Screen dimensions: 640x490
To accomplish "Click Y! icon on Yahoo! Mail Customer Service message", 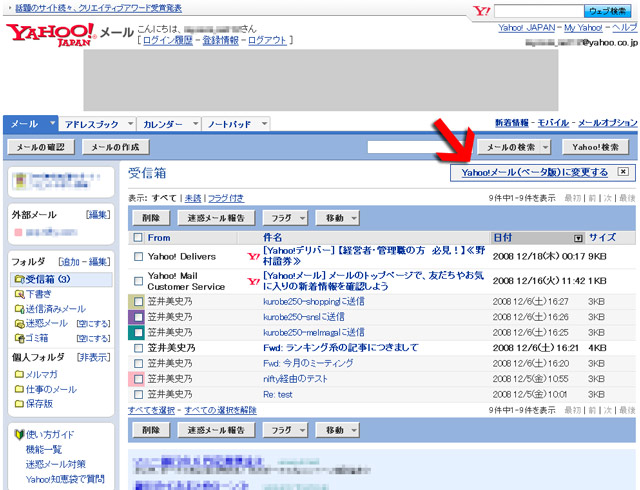I will coord(253,281).
